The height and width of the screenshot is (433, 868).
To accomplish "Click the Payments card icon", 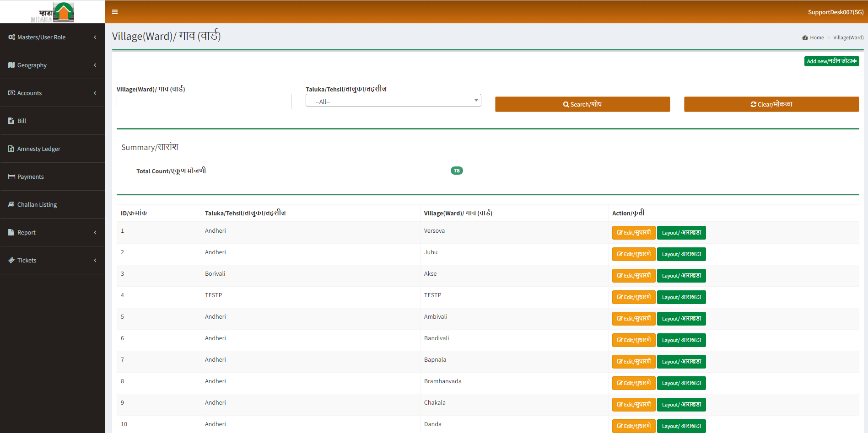I will pos(11,176).
